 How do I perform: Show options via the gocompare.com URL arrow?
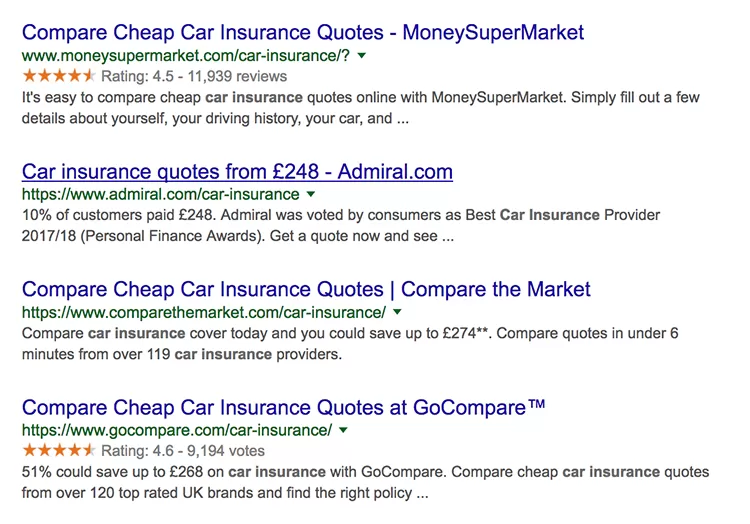tap(343, 430)
